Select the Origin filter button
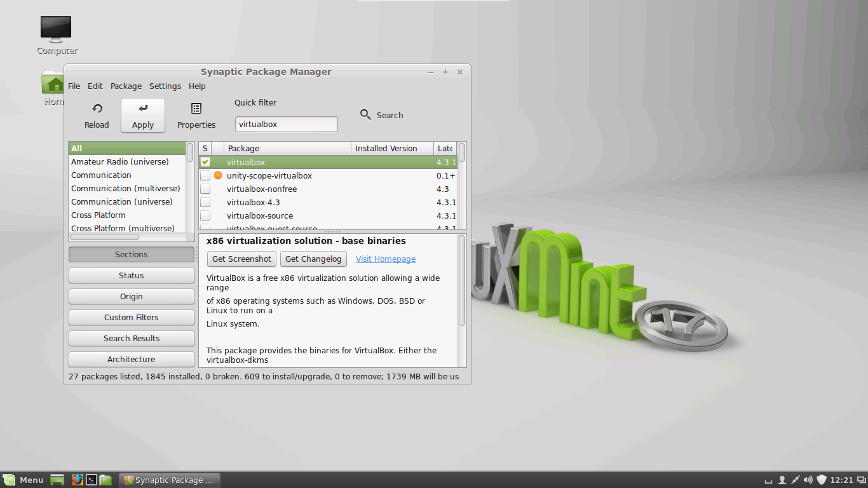 pos(132,296)
